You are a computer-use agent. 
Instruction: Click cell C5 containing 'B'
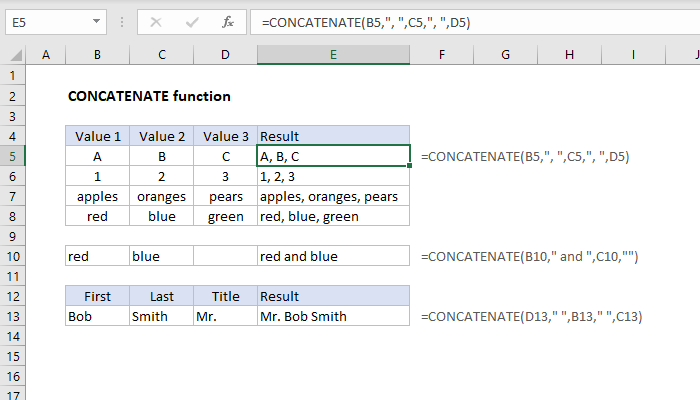coord(162,156)
